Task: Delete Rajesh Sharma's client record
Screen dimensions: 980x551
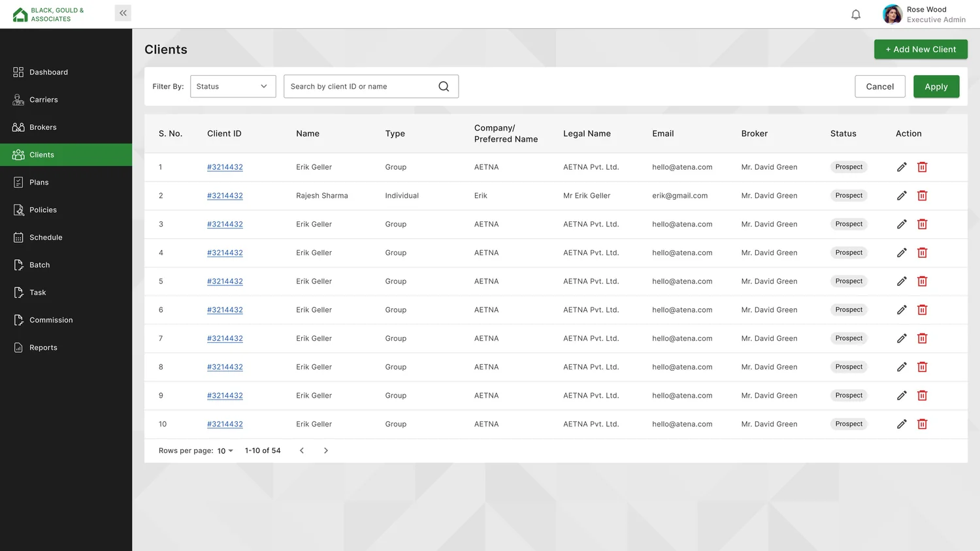Action: coord(923,196)
